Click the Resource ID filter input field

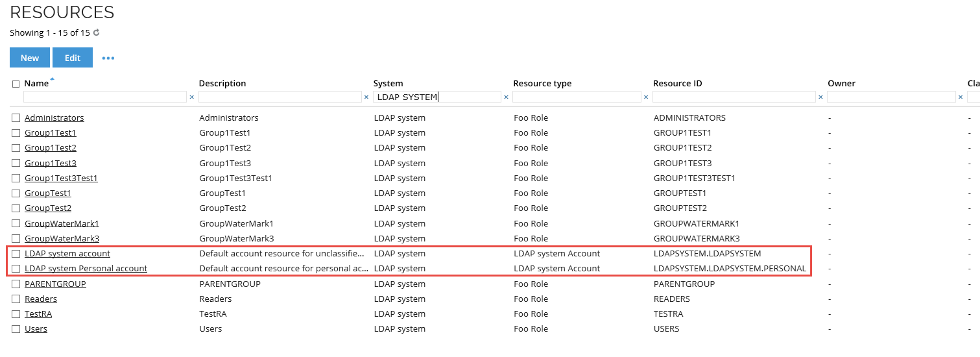pos(734,97)
